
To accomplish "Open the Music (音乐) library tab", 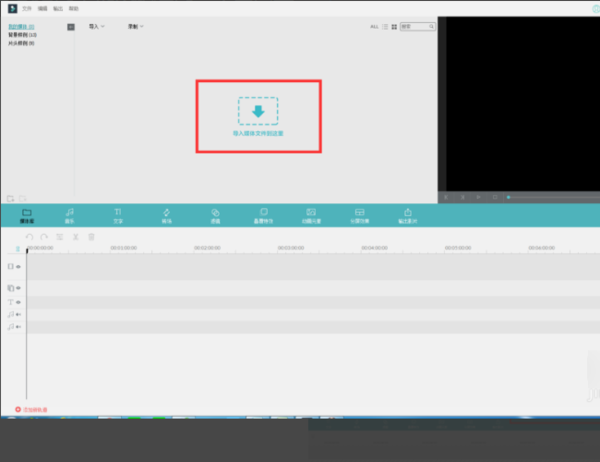I will click(x=69, y=215).
